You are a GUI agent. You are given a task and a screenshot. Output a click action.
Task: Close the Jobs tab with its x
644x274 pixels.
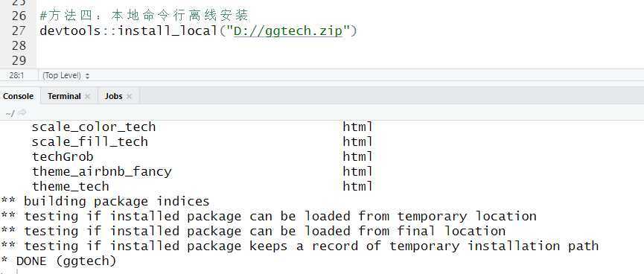(129, 97)
